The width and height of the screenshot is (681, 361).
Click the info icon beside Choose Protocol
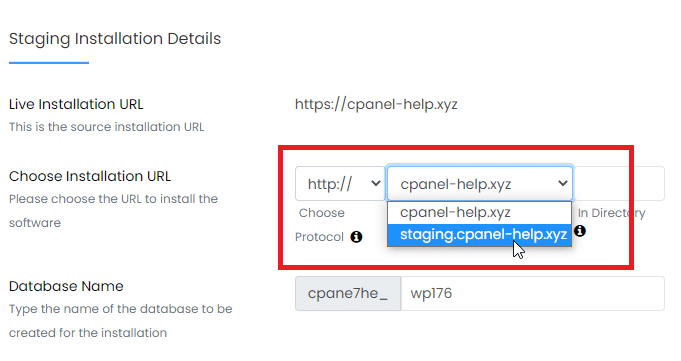pos(356,237)
